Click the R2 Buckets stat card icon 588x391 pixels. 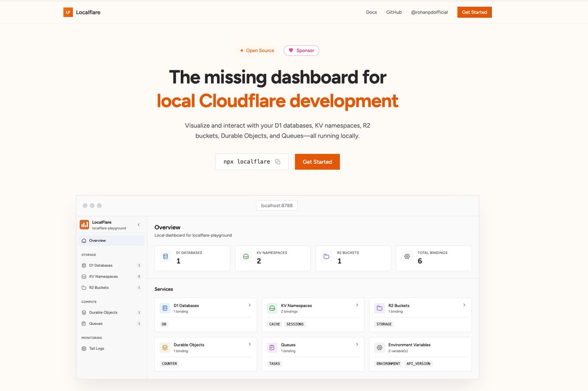326,256
